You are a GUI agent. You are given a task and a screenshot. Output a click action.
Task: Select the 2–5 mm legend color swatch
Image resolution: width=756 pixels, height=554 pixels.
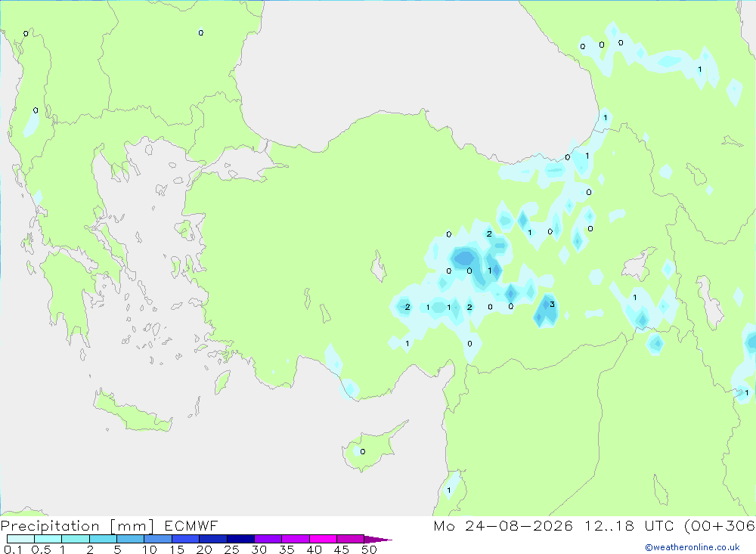(103, 539)
